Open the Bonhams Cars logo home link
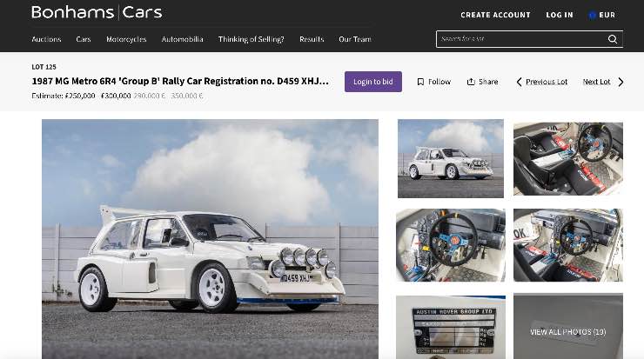The height and width of the screenshot is (359, 644). [x=97, y=12]
